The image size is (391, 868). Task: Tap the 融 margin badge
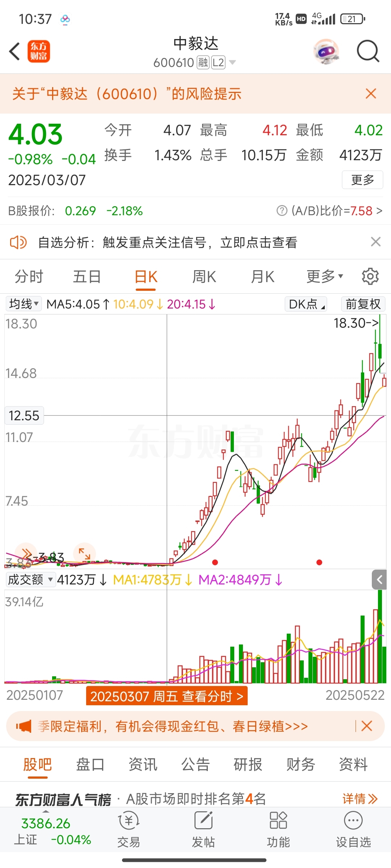coord(203,63)
